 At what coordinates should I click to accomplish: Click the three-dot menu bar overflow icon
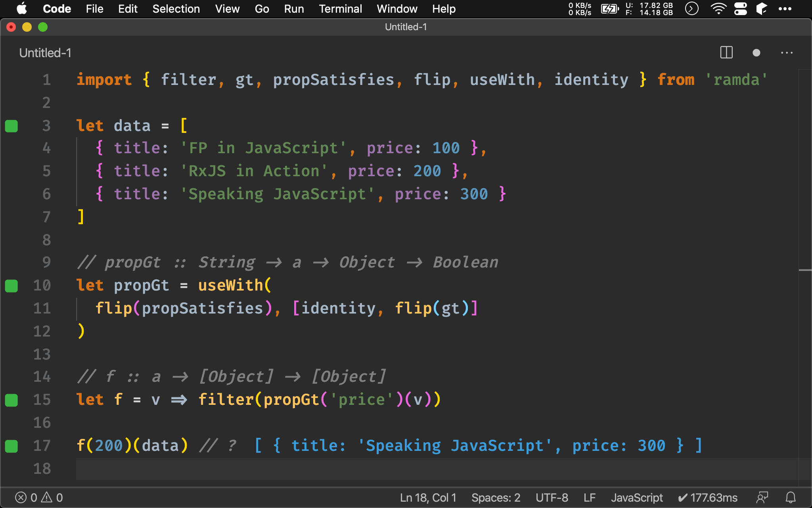785,9
